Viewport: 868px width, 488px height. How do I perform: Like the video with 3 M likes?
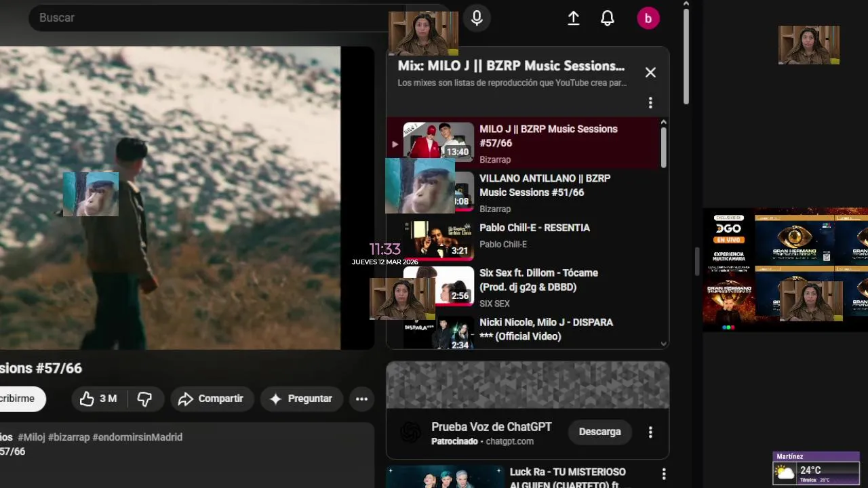click(x=99, y=399)
